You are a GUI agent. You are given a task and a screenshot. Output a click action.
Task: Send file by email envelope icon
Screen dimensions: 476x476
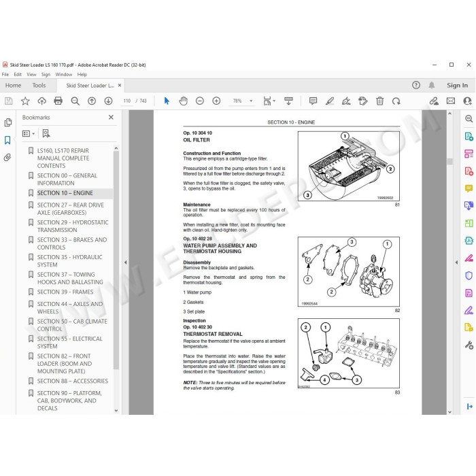pyautogui.click(x=451, y=101)
